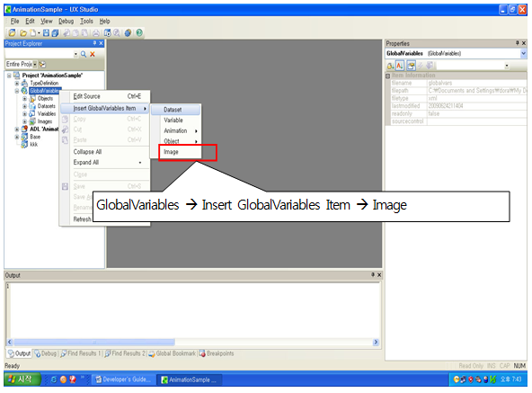Click the Print toolbar icon
The width and height of the screenshot is (532, 393).
pyautogui.click(x=96, y=33)
